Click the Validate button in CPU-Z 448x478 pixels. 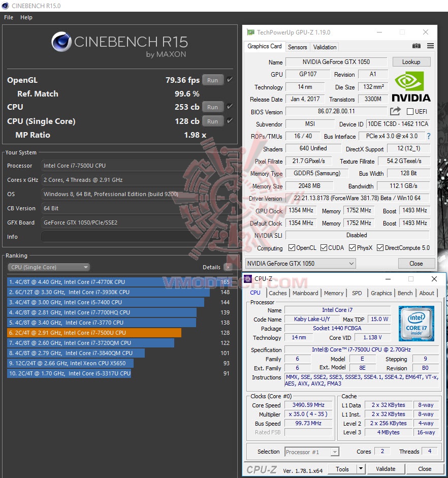tap(386, 469)
